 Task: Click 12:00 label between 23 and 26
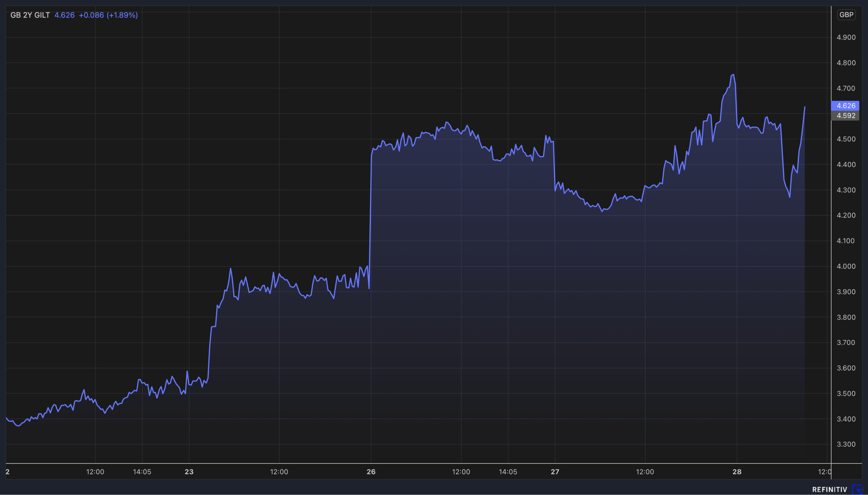[x=279, y=472]
